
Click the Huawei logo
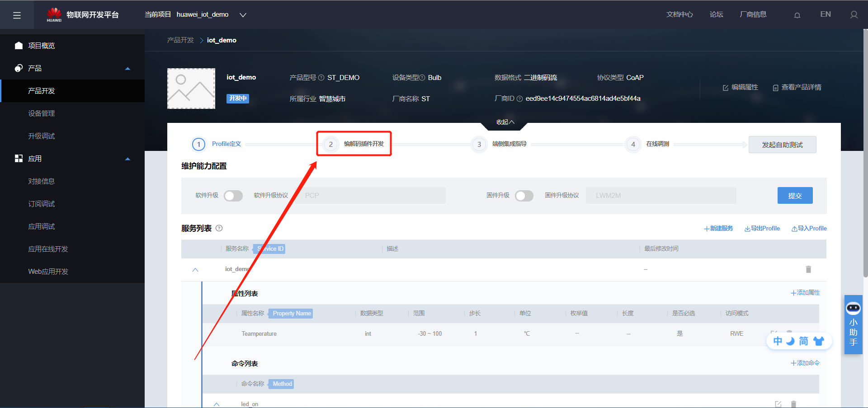54,14
